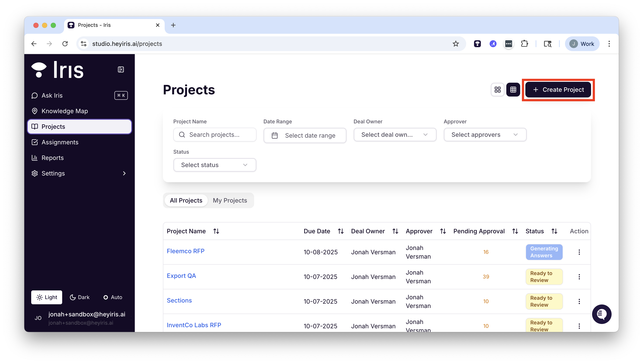Sort table by Due Date
Viewport: 643px width, 364px height.
click(x=341, y=231)
